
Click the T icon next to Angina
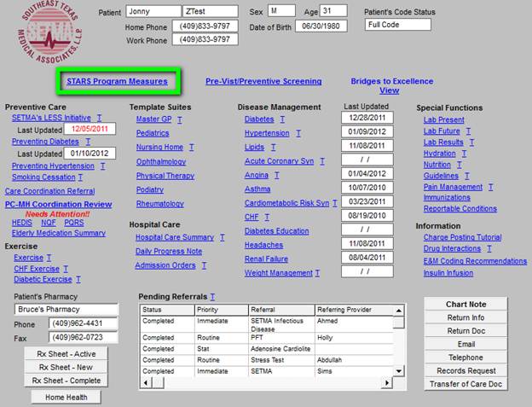coord(277,175)
